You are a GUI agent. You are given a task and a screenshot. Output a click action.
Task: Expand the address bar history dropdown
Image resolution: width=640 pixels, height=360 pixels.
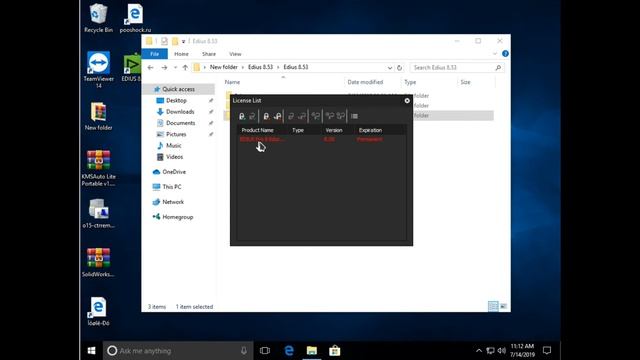tap(390, 68)
